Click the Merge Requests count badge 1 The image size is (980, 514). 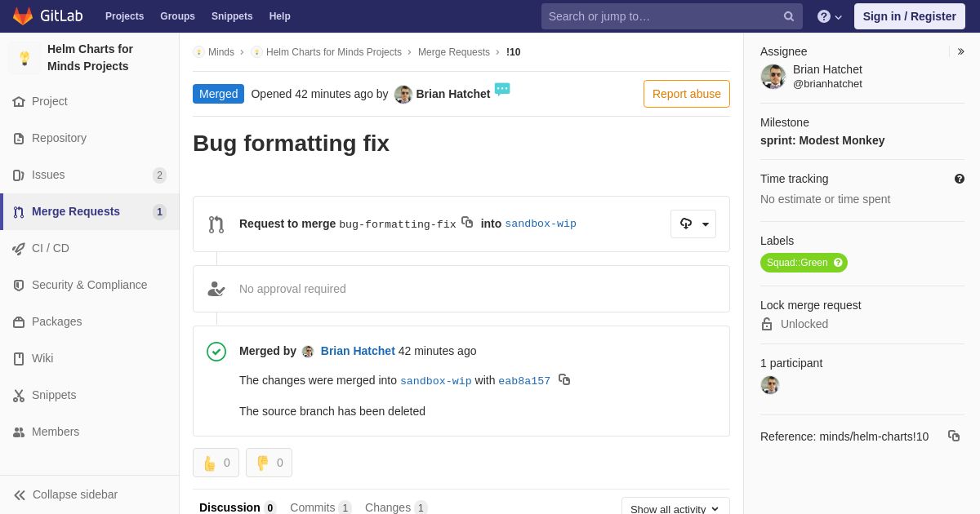click(x=159, y=212)
